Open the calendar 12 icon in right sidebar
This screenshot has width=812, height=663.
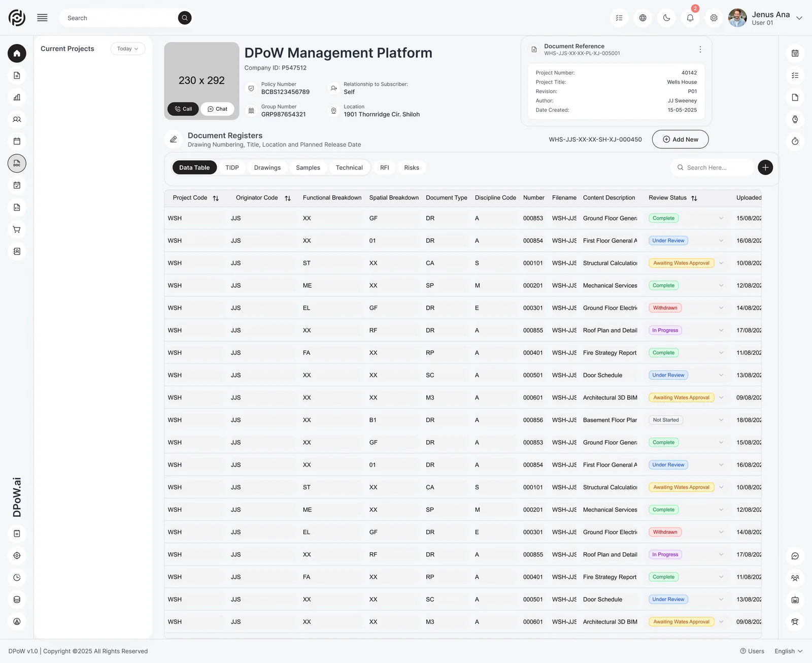point(795,53)
